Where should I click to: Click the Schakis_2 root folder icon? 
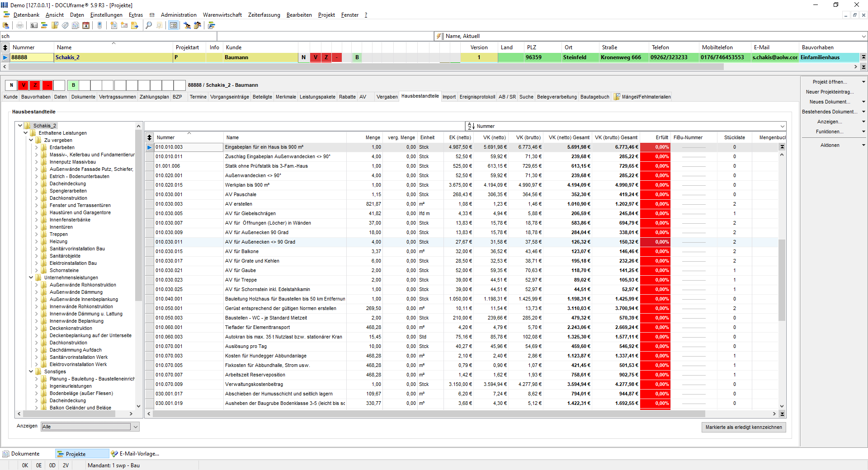click(x=28, y=126)
